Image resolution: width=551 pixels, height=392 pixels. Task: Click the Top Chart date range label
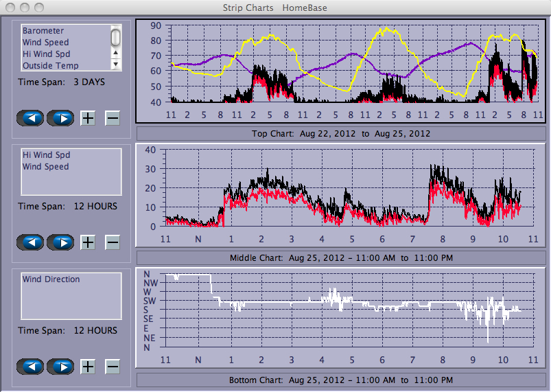341,133
